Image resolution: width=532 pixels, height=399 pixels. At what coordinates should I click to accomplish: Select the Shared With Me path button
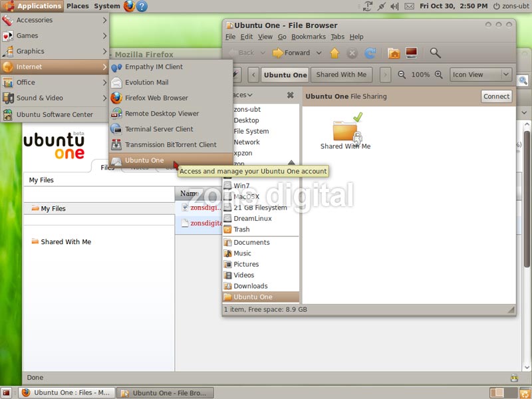coord(341,74)
